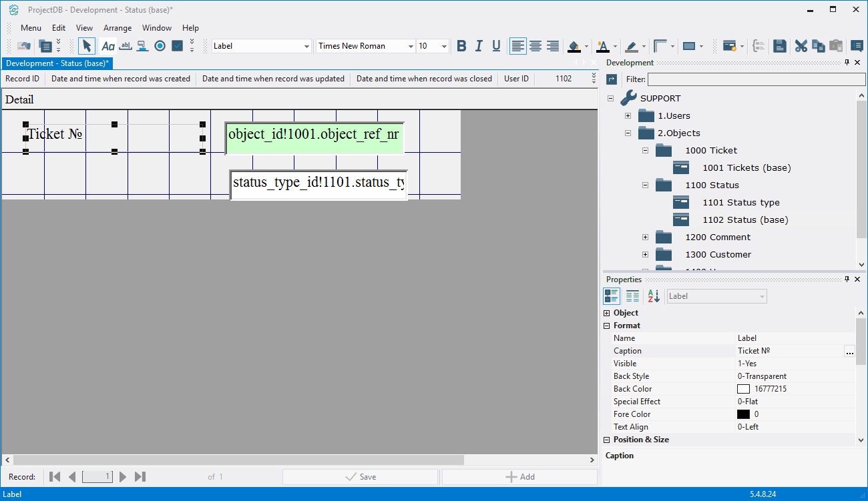
Task: Select the pointer arrow tool
Action: (x=87, y=46)
